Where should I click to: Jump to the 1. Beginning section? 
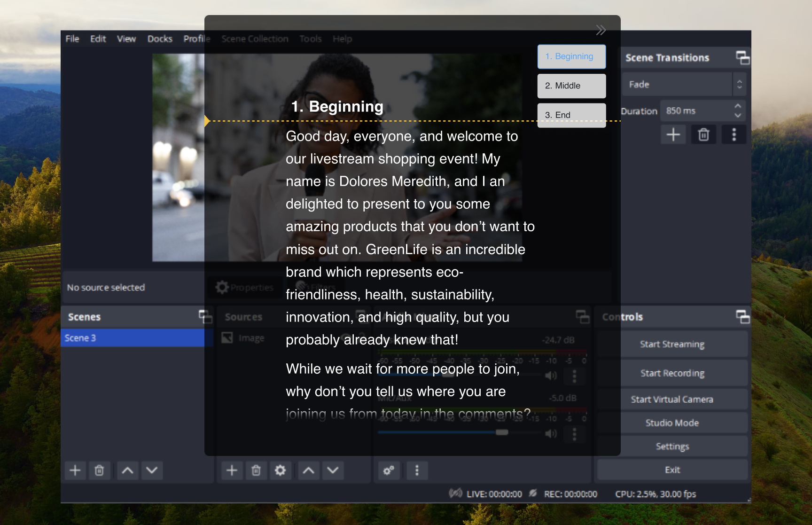click(571, 56)
